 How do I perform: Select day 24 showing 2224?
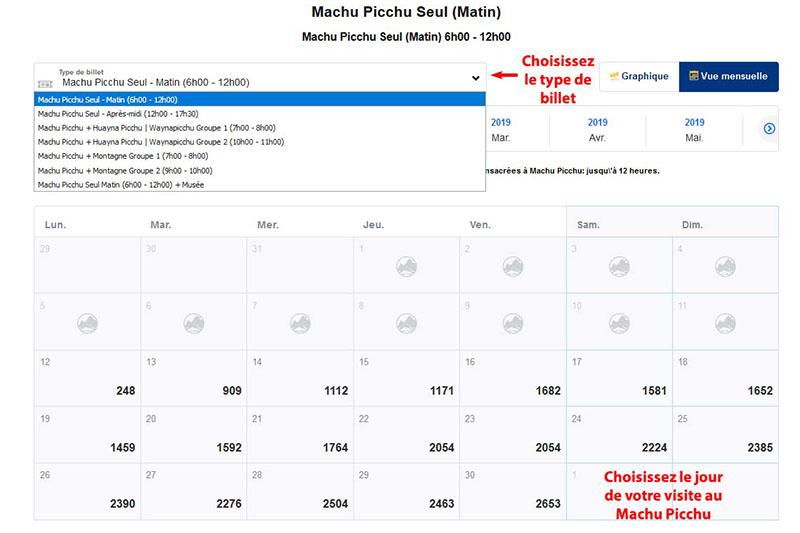click(x=619, y=435)
